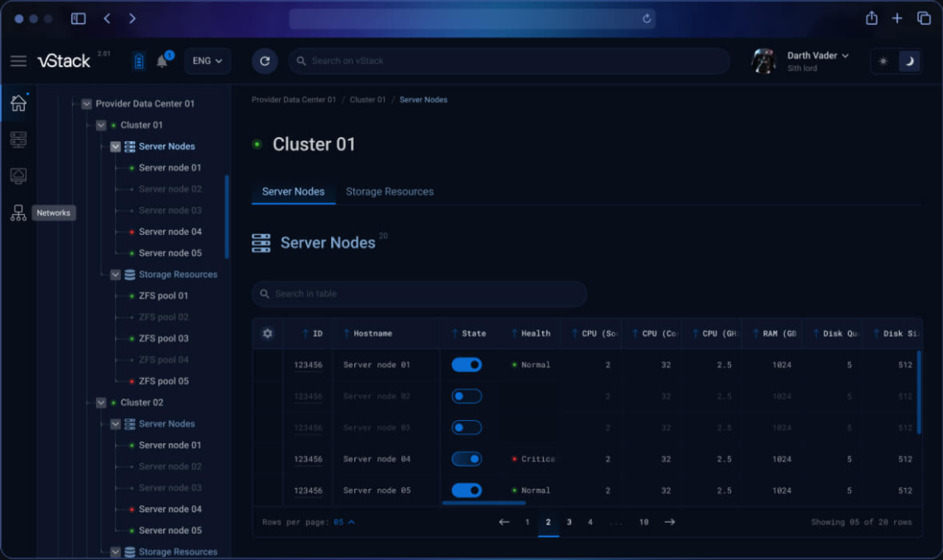Collapse Provider Data Center 01 tree node
943x560 pixels.
[x=87, y=104]
